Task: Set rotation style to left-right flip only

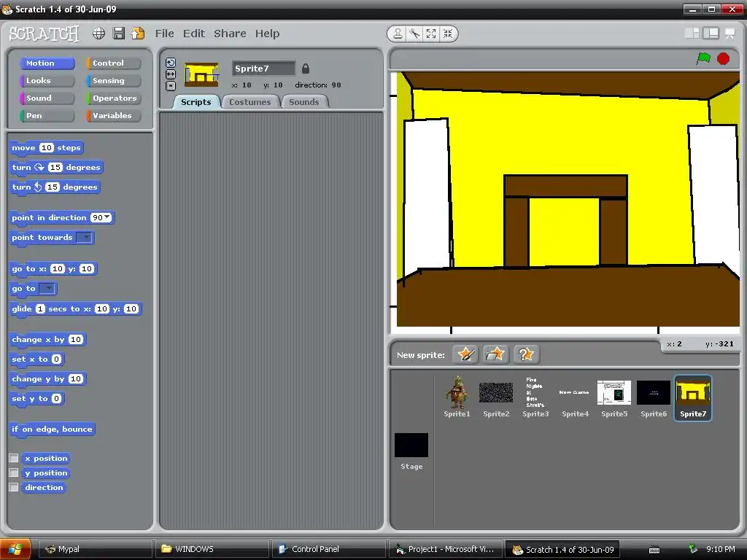Action: coord(171,74)
